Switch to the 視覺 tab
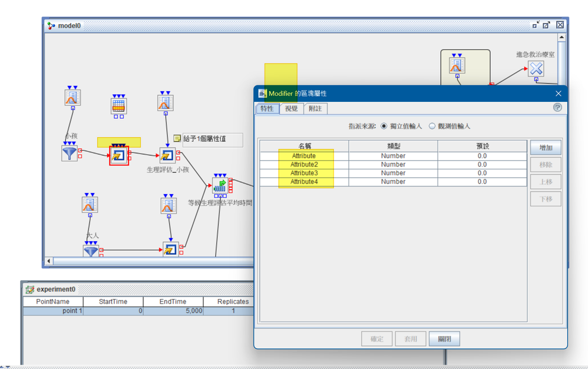Screen dimensions: 588x369 point(292,109)
